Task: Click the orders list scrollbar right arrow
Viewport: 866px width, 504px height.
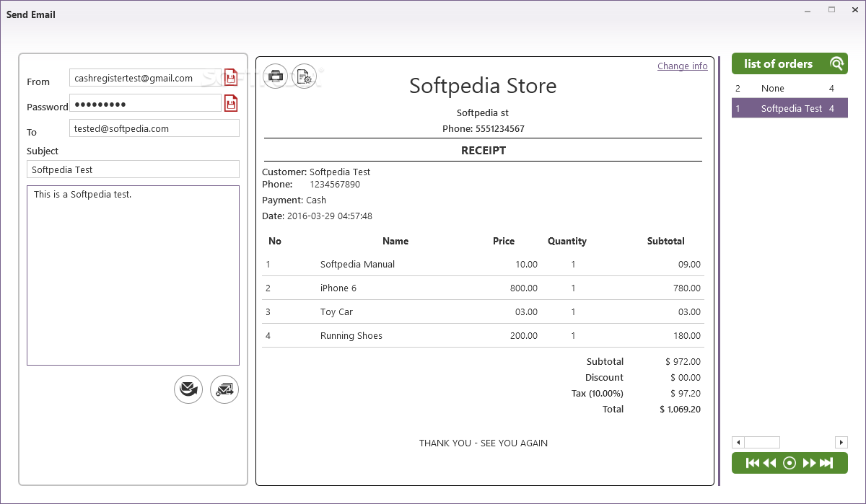Action: pos(841,442)
